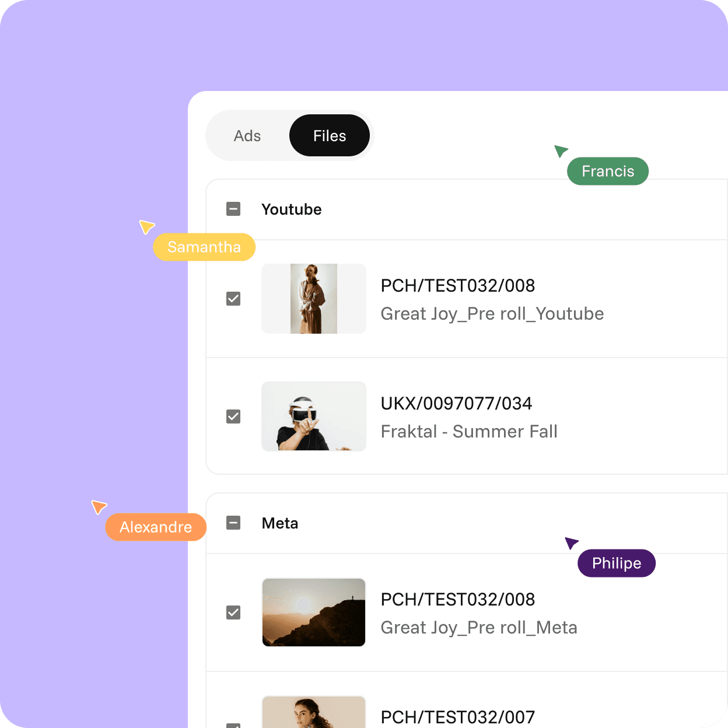
Task: Uncheck the Fraktal - Summer Fall checkbox
Action: click(233, 416)
